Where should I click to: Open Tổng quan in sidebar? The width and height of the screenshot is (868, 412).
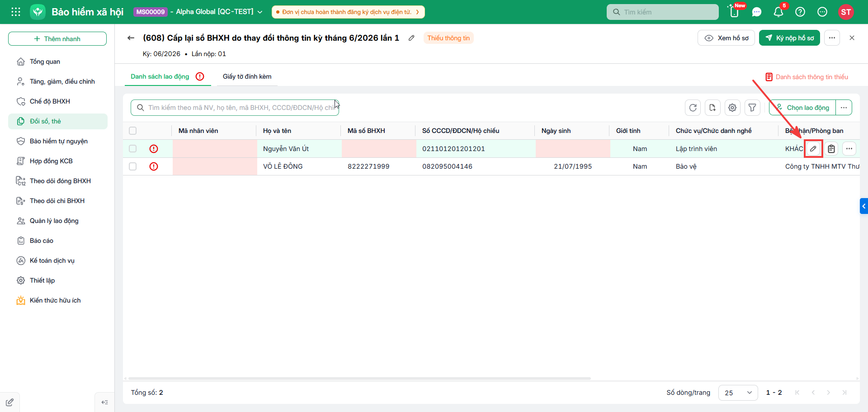(58, 62)
